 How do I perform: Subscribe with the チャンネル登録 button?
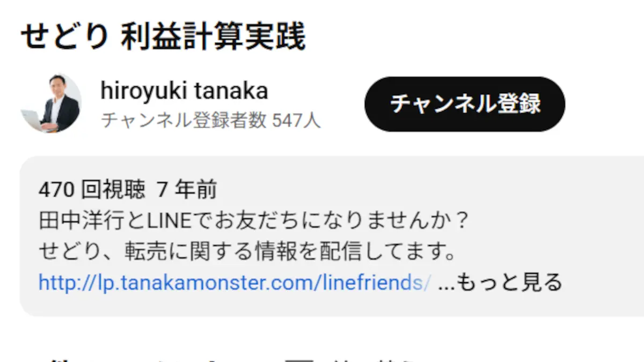point(464,104)
